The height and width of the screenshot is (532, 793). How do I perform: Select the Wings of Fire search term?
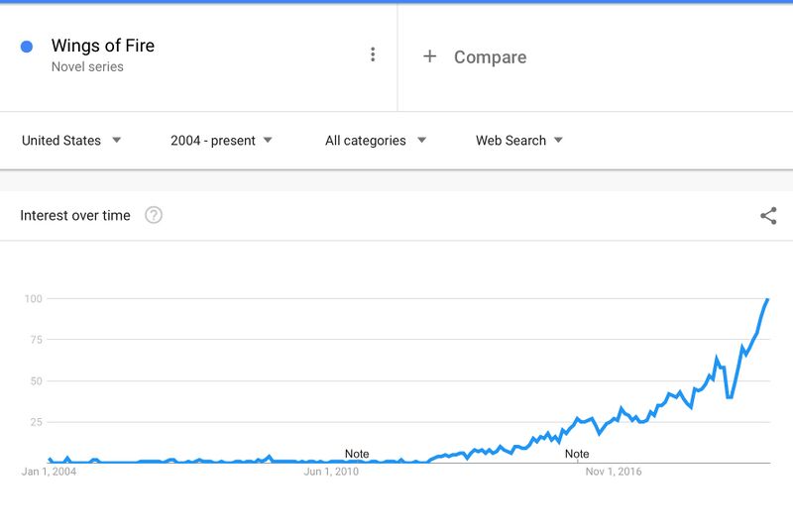pos(103,46)
